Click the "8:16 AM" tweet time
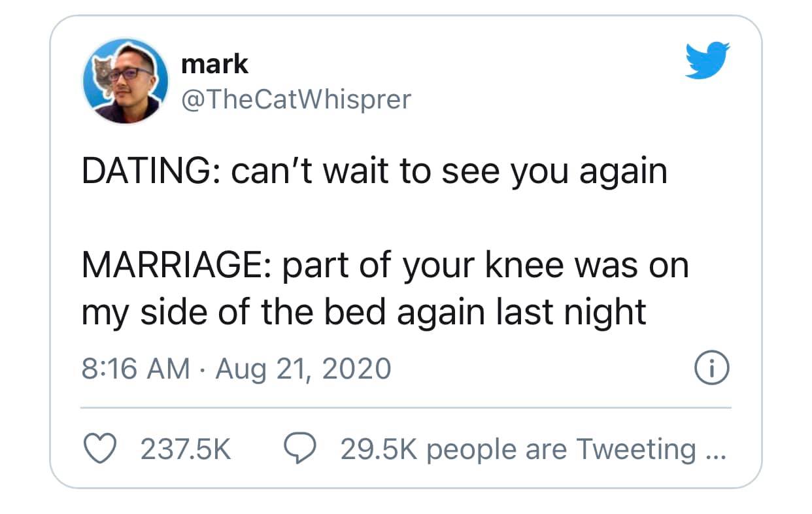Viewport: 812px width, 514px height. tap(136, 369)
